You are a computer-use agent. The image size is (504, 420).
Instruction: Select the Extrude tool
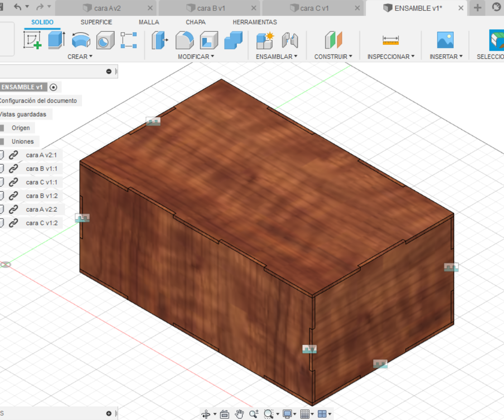click(x=57, y=40)
